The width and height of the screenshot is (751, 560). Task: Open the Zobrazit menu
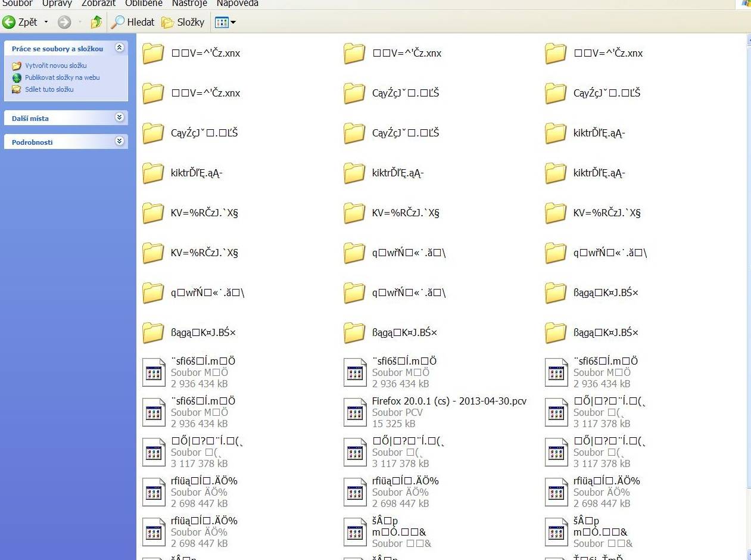tap(98, 3)
